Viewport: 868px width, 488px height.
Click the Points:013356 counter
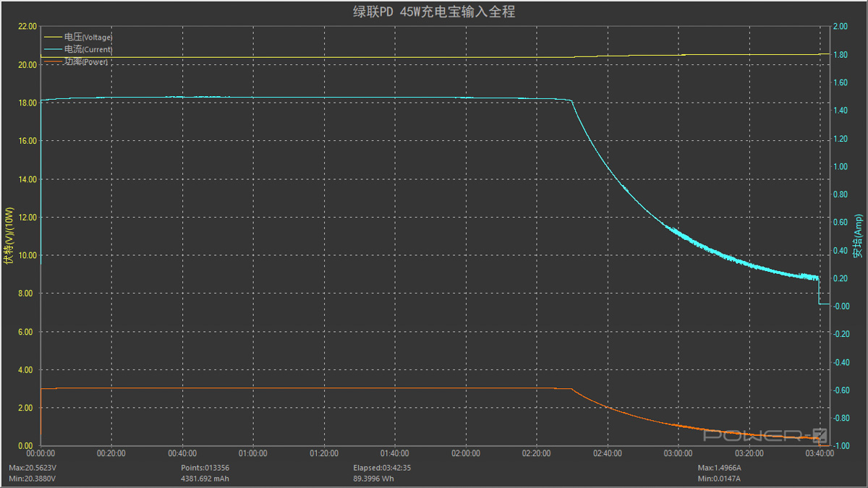205,468
